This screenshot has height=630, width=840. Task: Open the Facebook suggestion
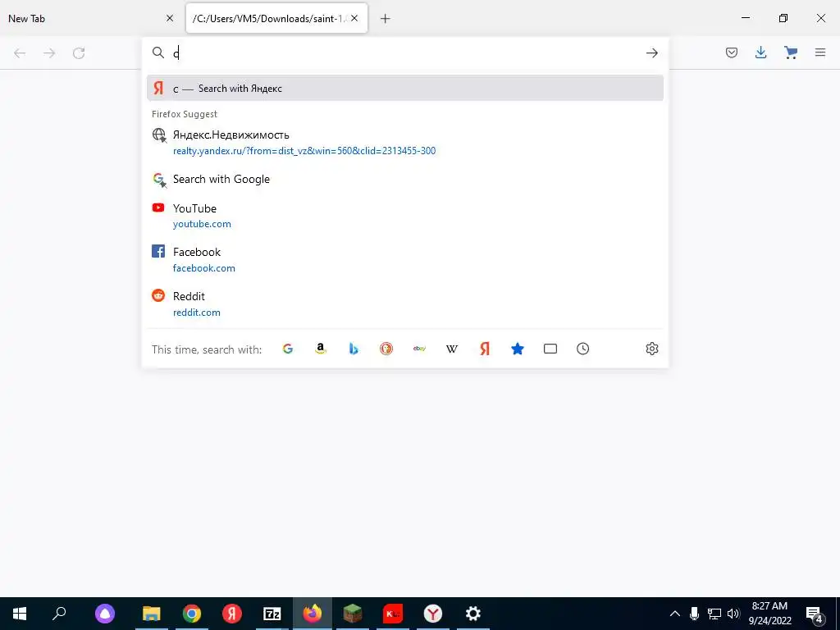pyautogui.click(x=405, y=260)
